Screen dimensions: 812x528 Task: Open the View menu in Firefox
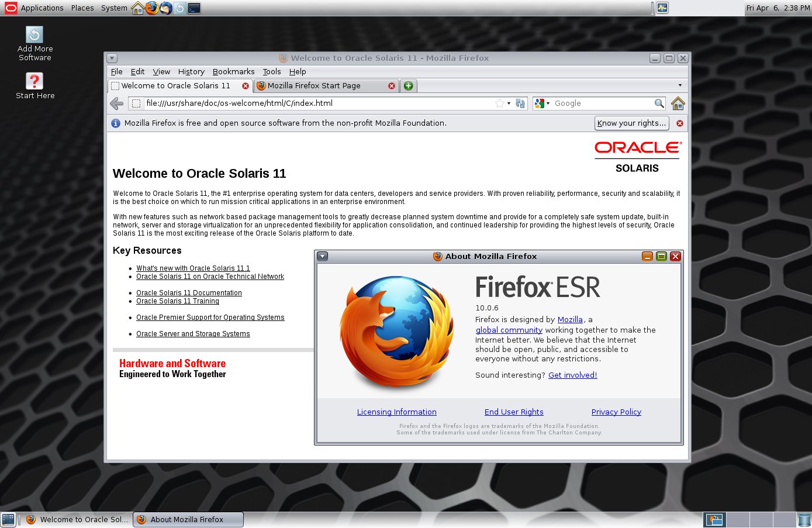tap(161, 71)
